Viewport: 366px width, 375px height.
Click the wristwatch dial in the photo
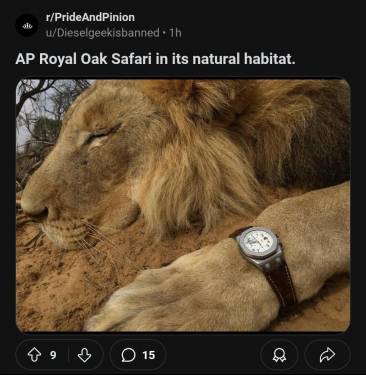pyautogui.click(x=259, y=242)
